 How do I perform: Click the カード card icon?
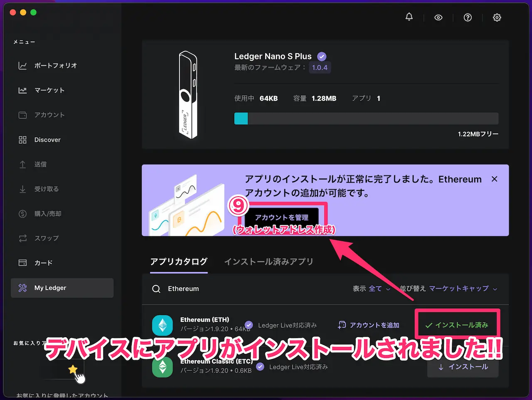[22, 263]
